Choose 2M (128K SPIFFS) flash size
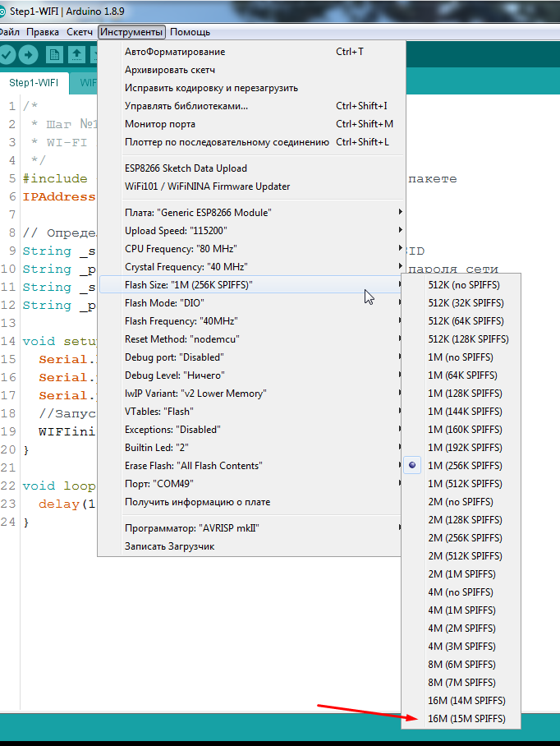The width and height of the screenshot is (560, 746). pyautogui.click(x=461, y=519)
